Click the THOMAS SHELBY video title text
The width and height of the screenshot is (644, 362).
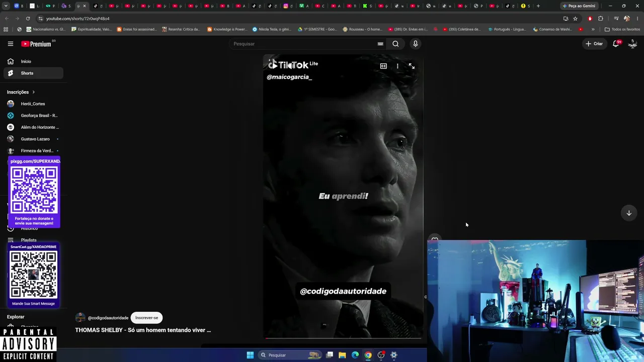[143, 330]
